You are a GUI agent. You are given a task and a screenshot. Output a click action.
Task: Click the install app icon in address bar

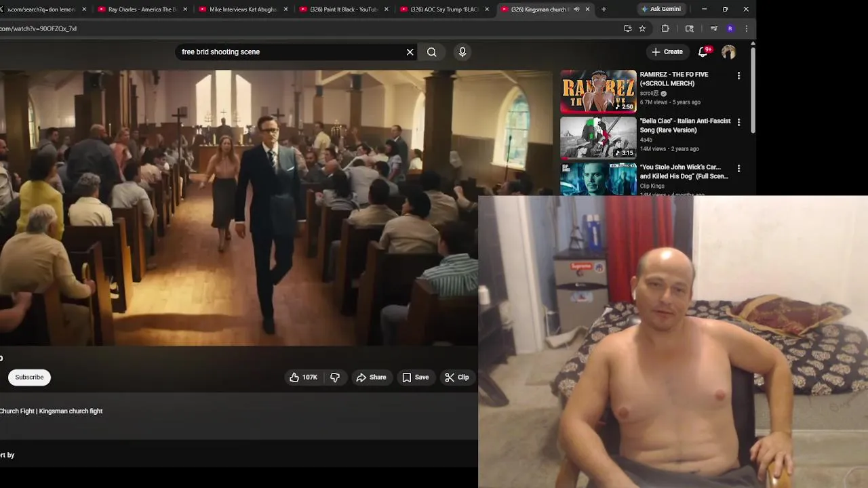pos(627,28)
